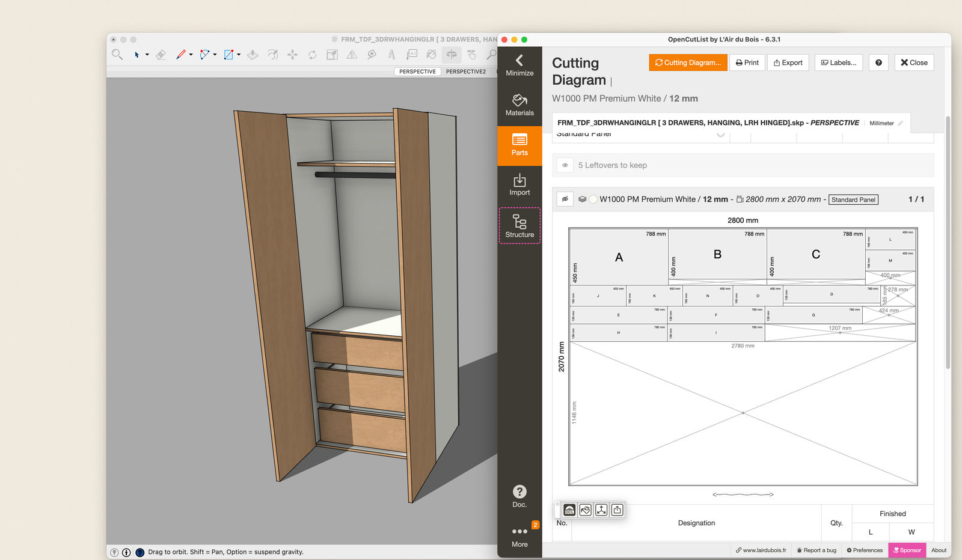
Task: Click the Qty. column header
Action: [x=836, y=523]
